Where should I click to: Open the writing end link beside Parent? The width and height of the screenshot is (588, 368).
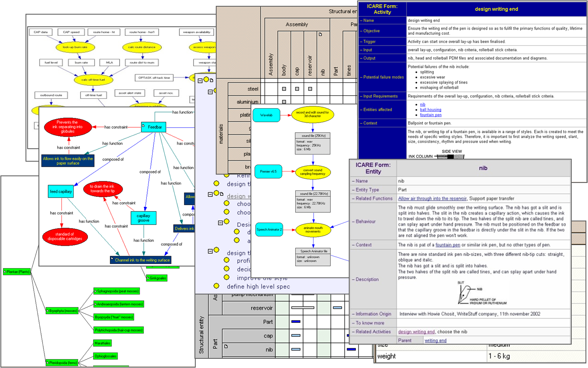tap(435, 340)
